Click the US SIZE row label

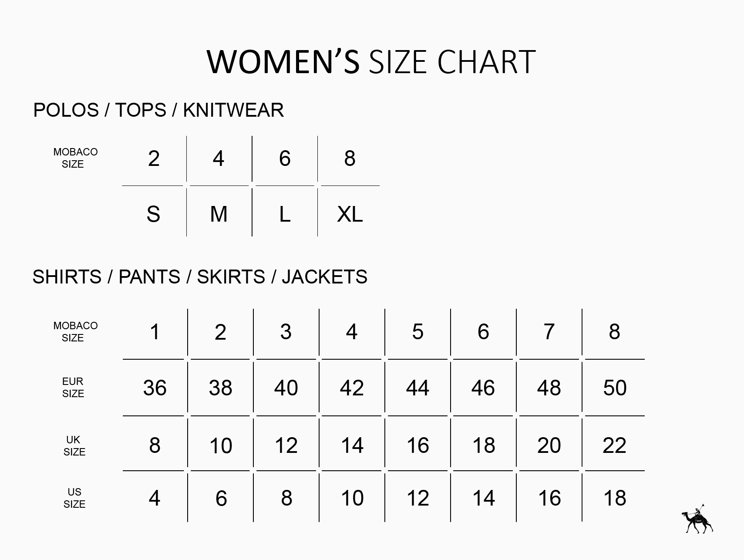click(x=74, y=498)
